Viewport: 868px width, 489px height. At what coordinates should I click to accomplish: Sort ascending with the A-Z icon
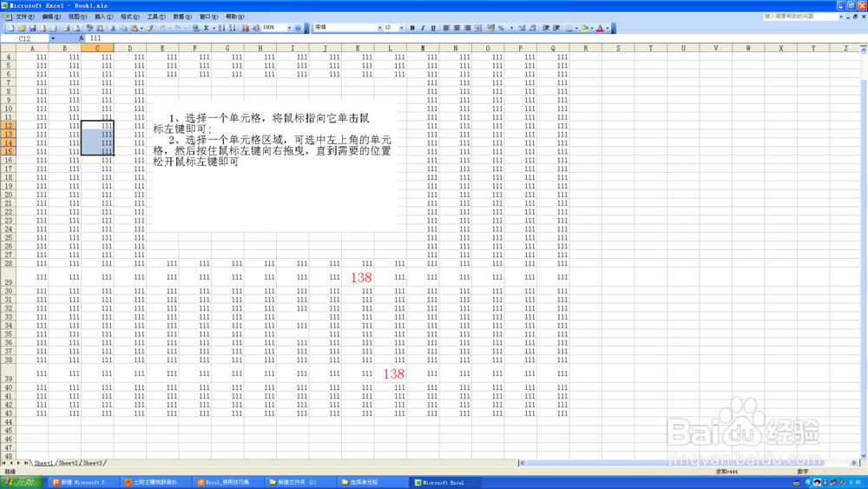[221, 28]
